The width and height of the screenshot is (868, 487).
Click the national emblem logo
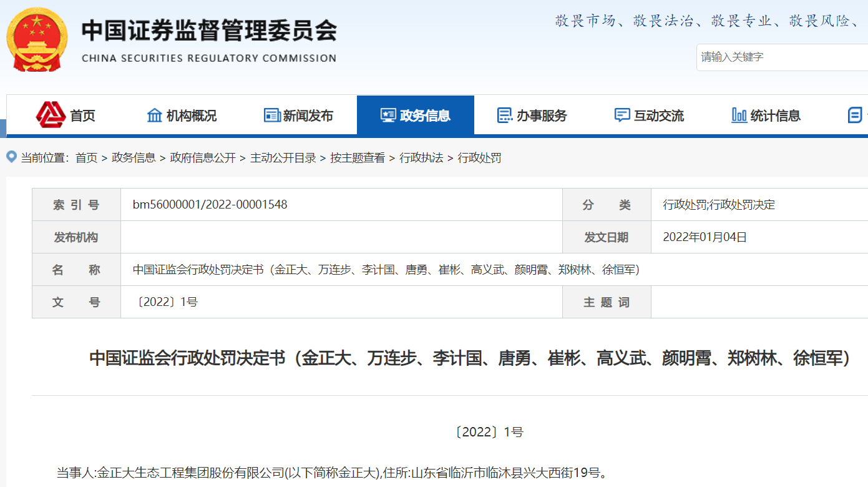(x=37, y=41)
